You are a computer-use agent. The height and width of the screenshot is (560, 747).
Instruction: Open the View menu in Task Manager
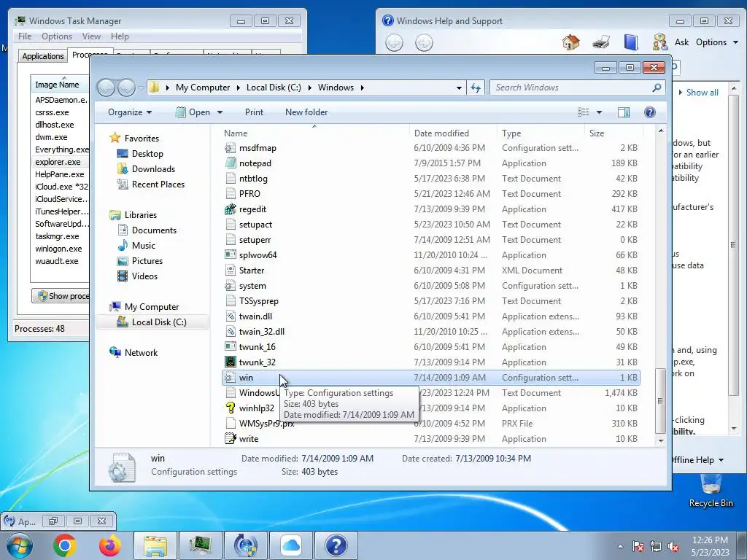(x=91, y=36)
